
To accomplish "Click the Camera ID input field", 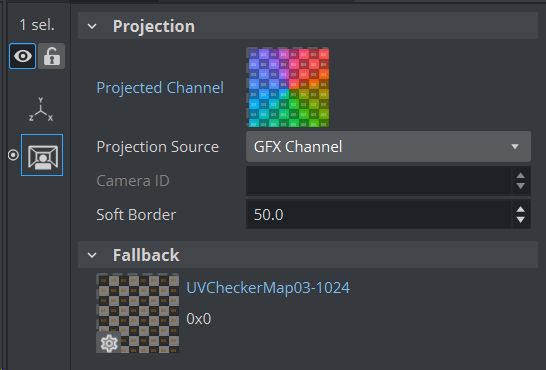I will [x=379, y=181].
